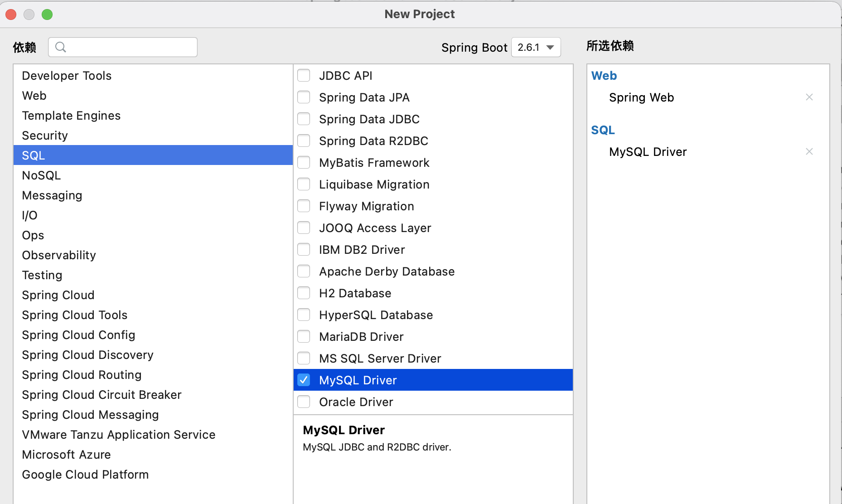Select the Developer Tools category
This screenshot has width=842, height=504.
[67, 75]
